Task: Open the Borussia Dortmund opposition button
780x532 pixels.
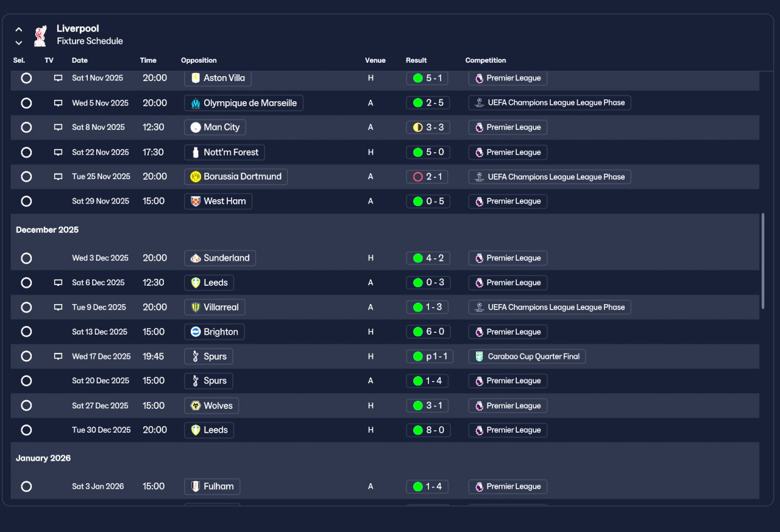Action: pyautogui.click(x=236, y=177)
